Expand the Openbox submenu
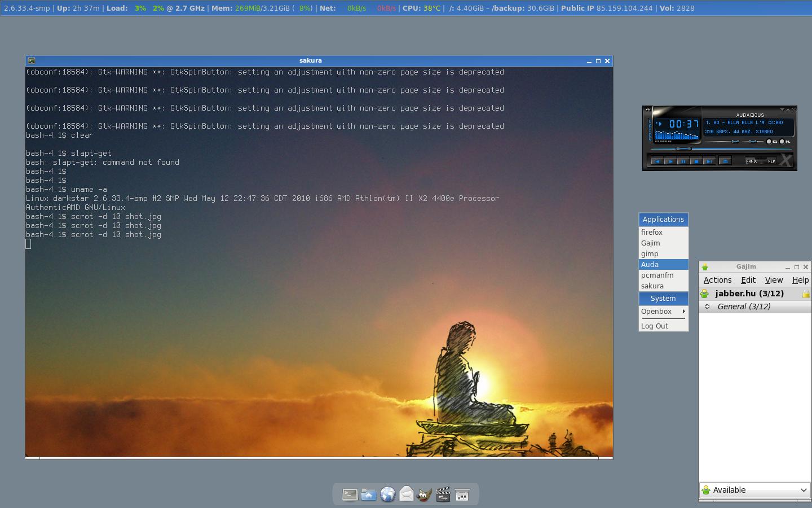 click(x=663, y=311)
